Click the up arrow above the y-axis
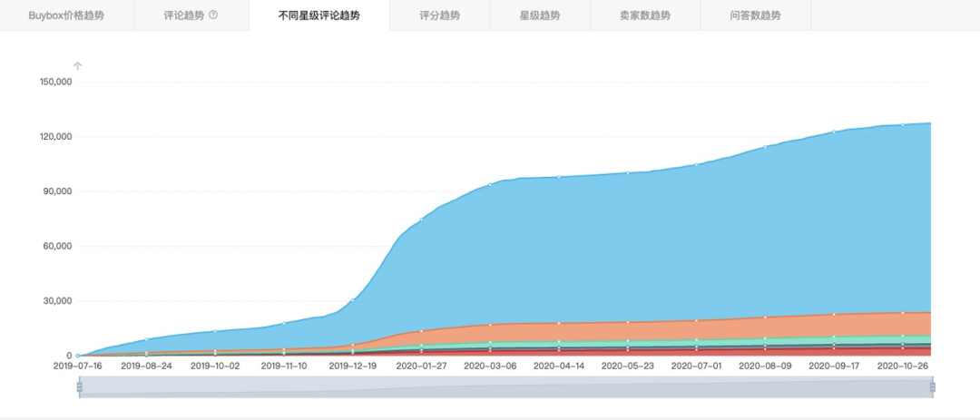980x420 pixels. (77, 66)
